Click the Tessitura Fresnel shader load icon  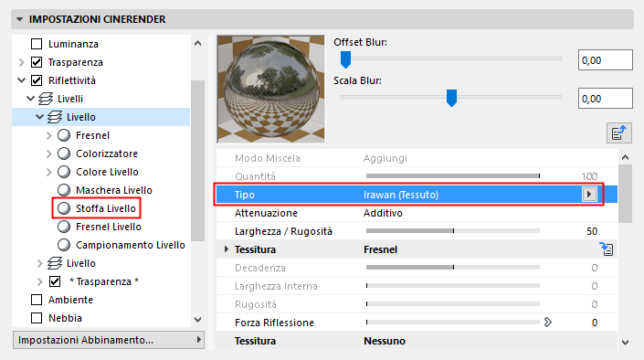tap(607, 249)
